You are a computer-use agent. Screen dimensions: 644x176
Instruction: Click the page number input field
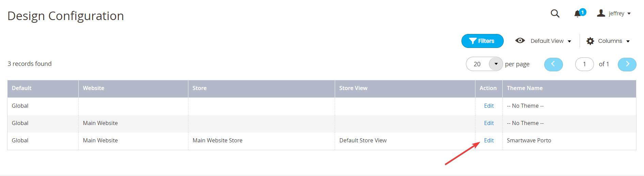[584, 64]
